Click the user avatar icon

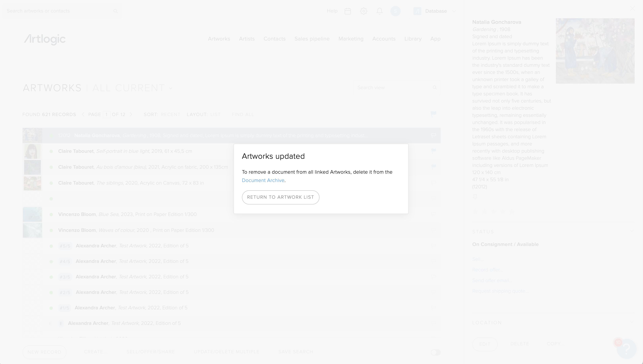point(395,11)
